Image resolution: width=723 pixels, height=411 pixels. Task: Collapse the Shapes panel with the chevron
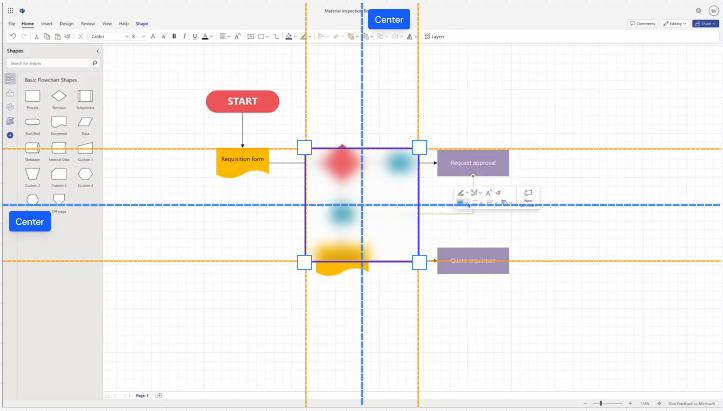pos(97,50)
